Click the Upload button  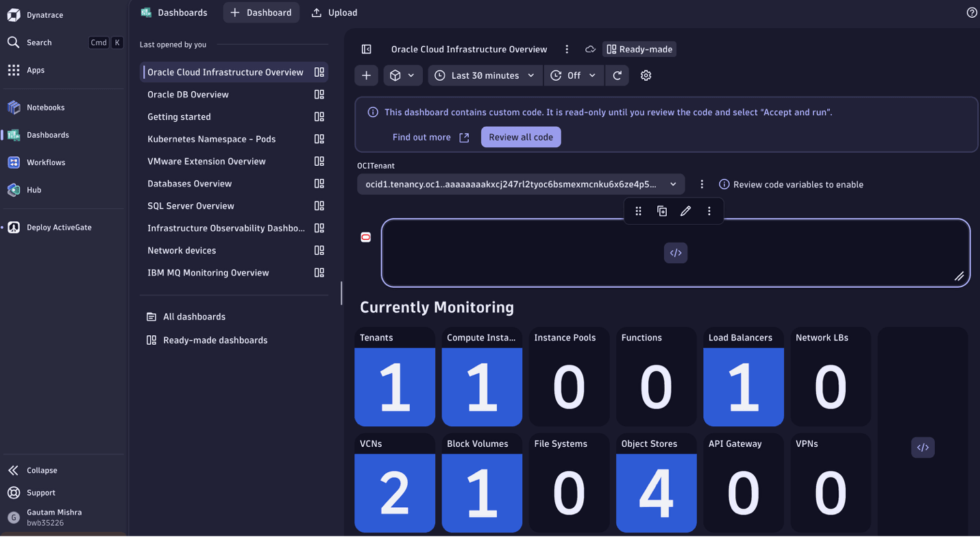334,12
